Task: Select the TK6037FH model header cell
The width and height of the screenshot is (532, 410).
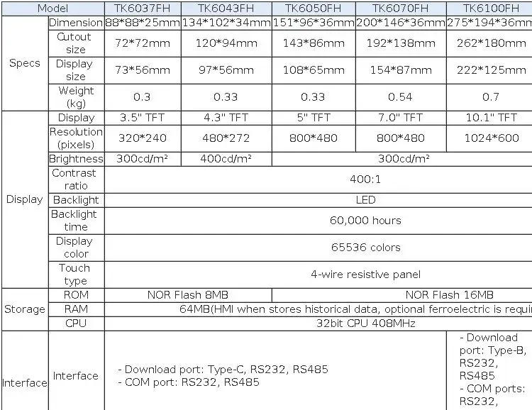Action: coord(142,8)
